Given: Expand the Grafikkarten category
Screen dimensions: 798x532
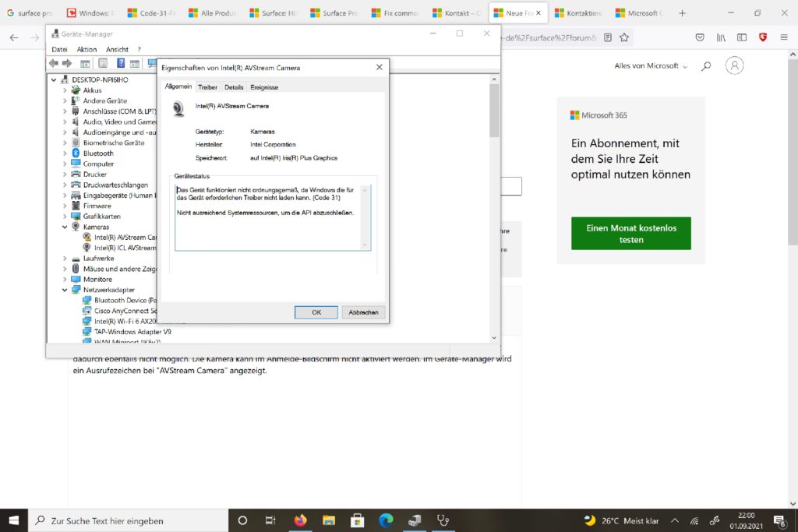Looking at the screenshot, I should [x=65, y=217].
